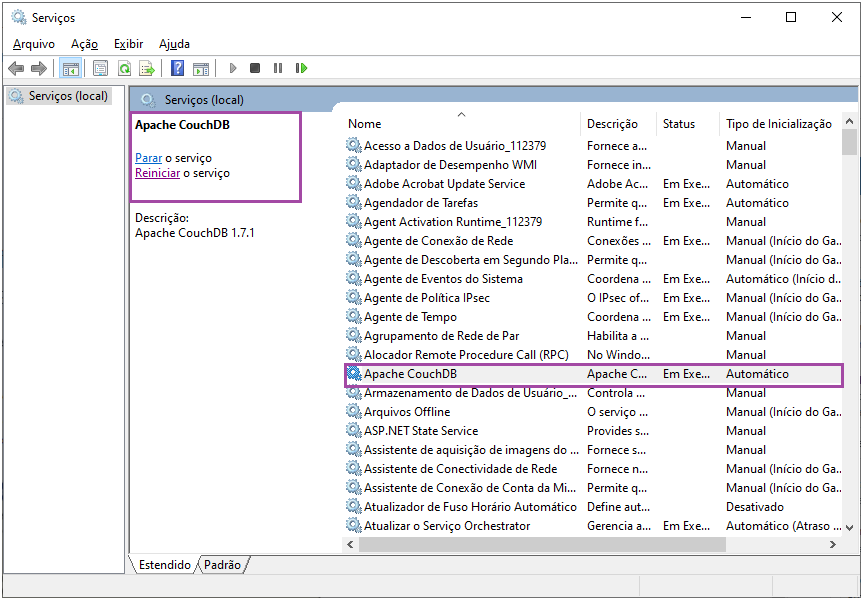The image size is (863, 599).
Task: Open the Properties toolbar icon
Action: tap(100, 68)
